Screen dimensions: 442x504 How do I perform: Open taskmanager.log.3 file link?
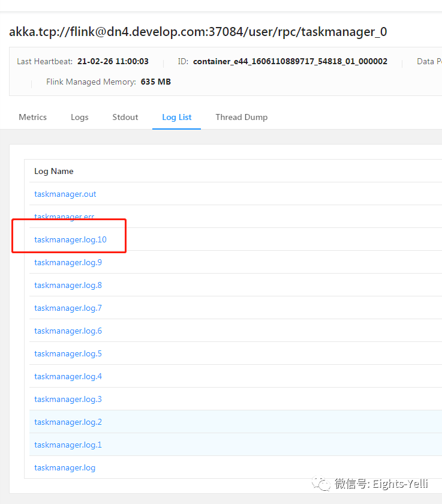68,400
